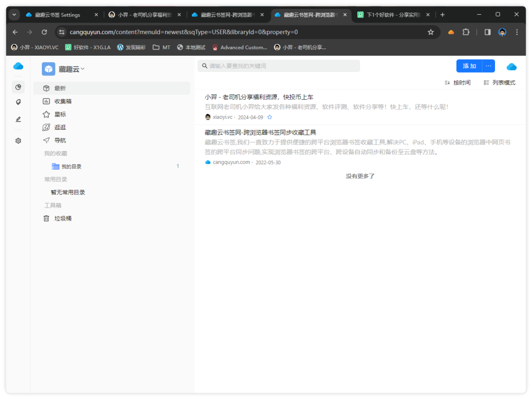The height and width of the screenshot is (399, 532).
Task: Open Advanced Custom... bookmark
Action: click(239, 47)
